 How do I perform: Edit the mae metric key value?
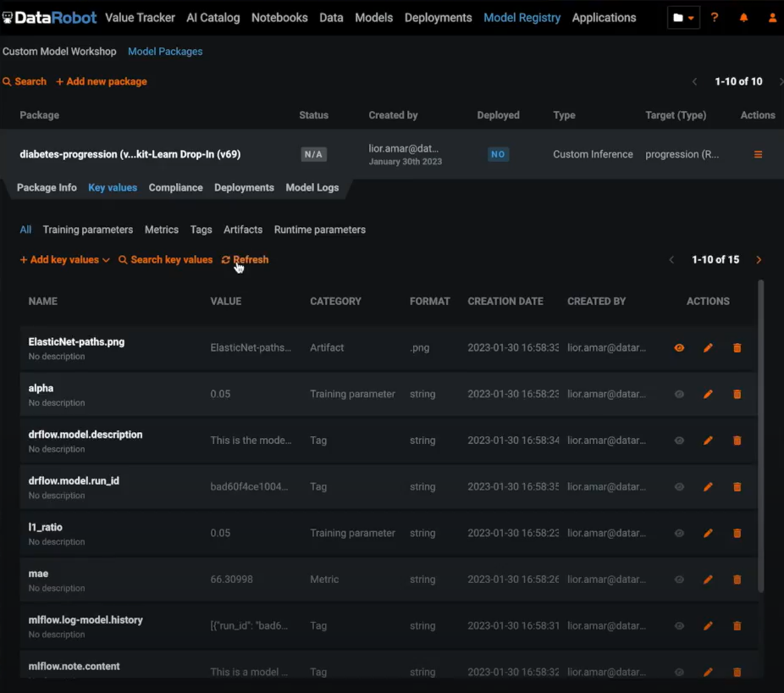708,579
